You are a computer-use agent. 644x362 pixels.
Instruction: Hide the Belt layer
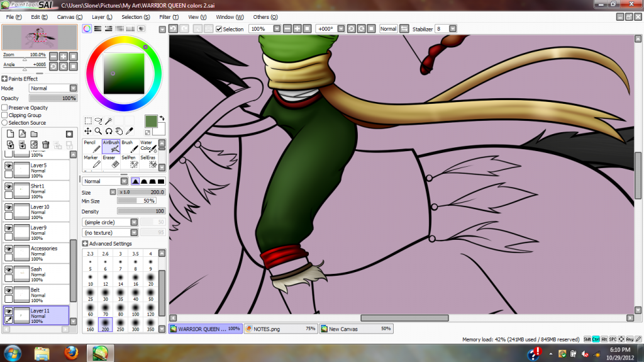click(8, 290)
